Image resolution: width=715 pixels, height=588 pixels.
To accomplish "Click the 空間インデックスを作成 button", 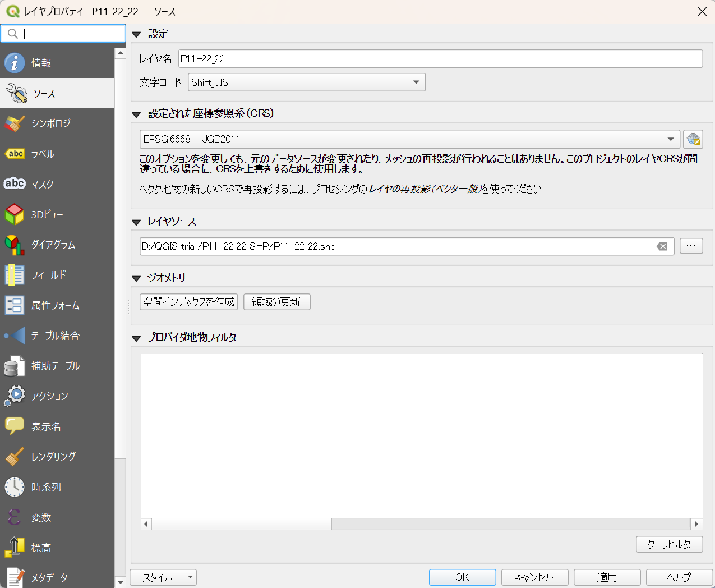I will [188, 302].
